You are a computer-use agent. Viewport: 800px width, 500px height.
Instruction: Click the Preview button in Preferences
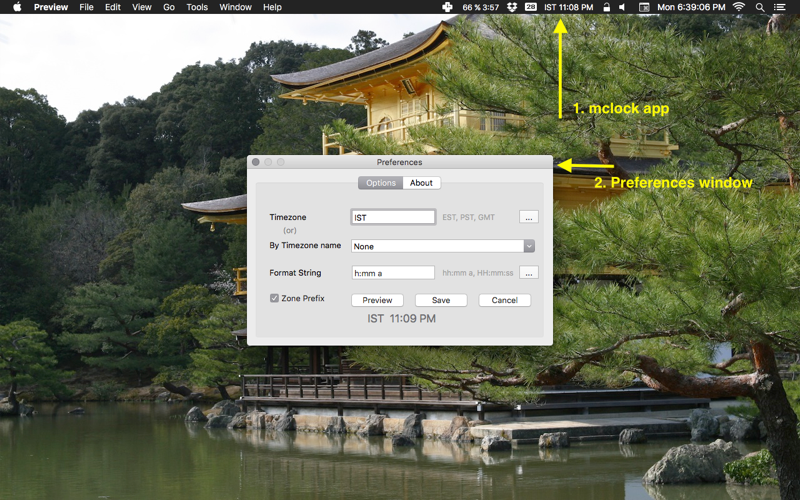(377, 300)
